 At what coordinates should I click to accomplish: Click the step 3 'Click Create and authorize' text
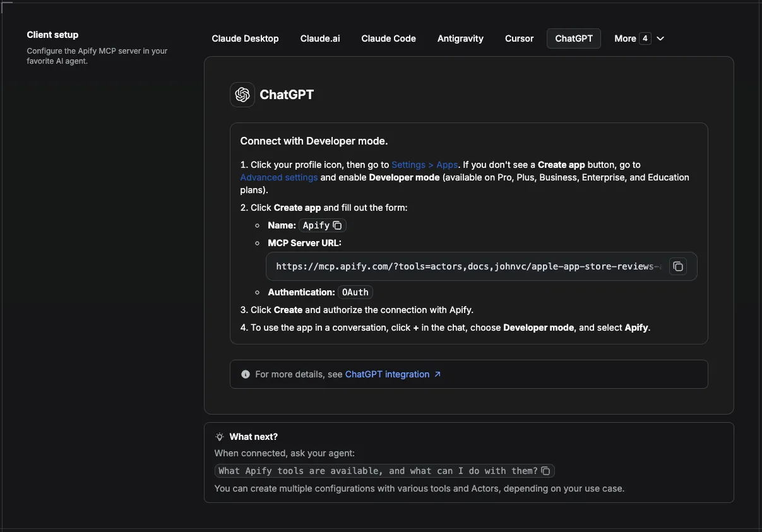pyautogui.click(x=357, y=310)
